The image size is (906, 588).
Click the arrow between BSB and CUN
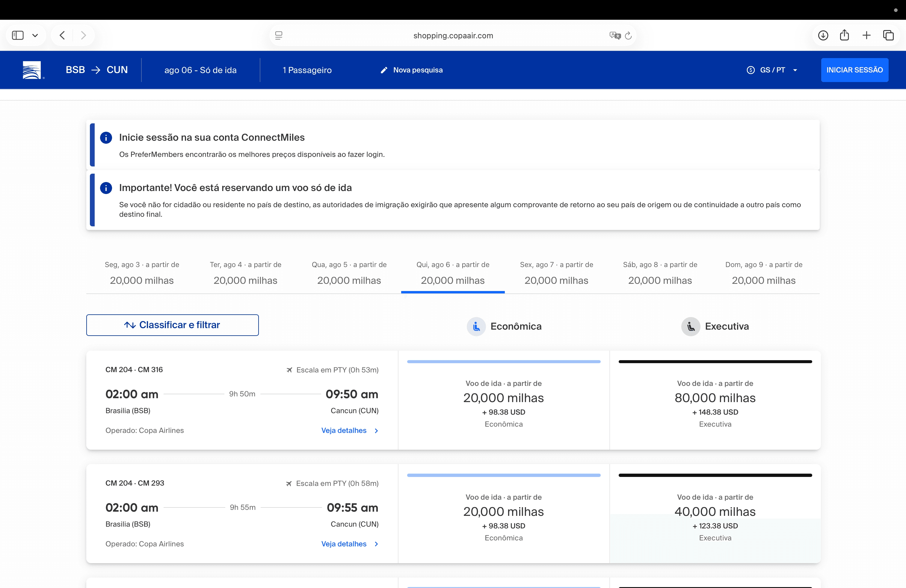pos(96,70)
